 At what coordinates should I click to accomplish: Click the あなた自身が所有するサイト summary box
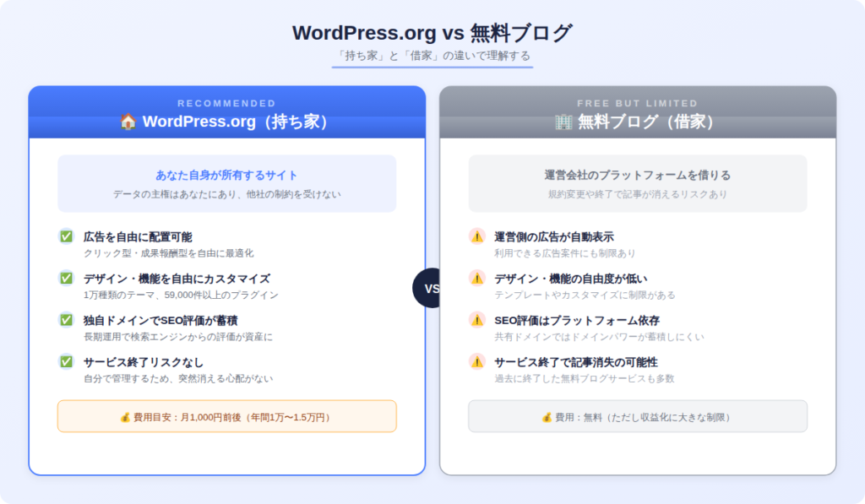[226, 183]
